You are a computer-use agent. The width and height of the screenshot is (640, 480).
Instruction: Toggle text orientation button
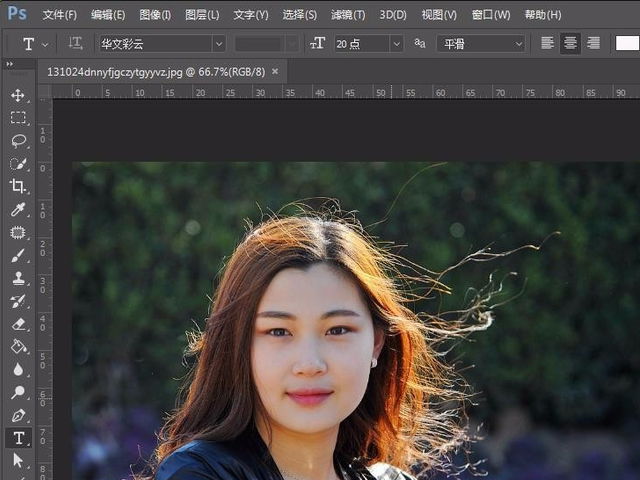click(x=75, y=43)
